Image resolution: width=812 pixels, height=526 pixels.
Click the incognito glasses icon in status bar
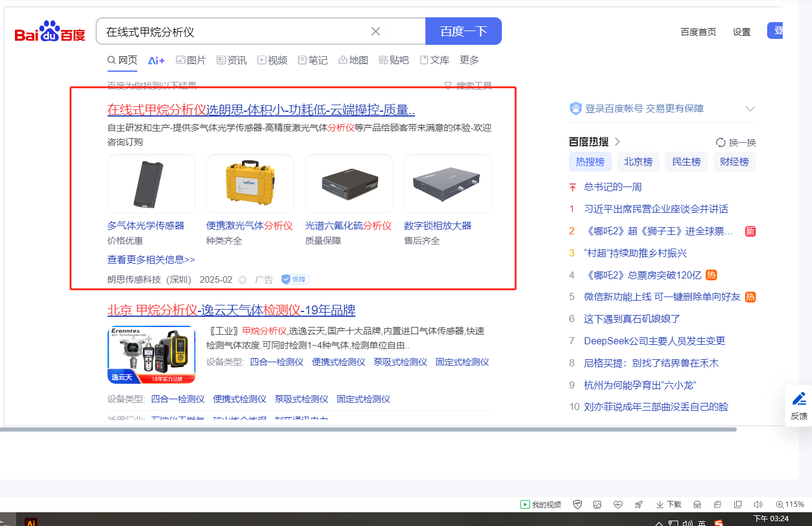click(697, 504)
